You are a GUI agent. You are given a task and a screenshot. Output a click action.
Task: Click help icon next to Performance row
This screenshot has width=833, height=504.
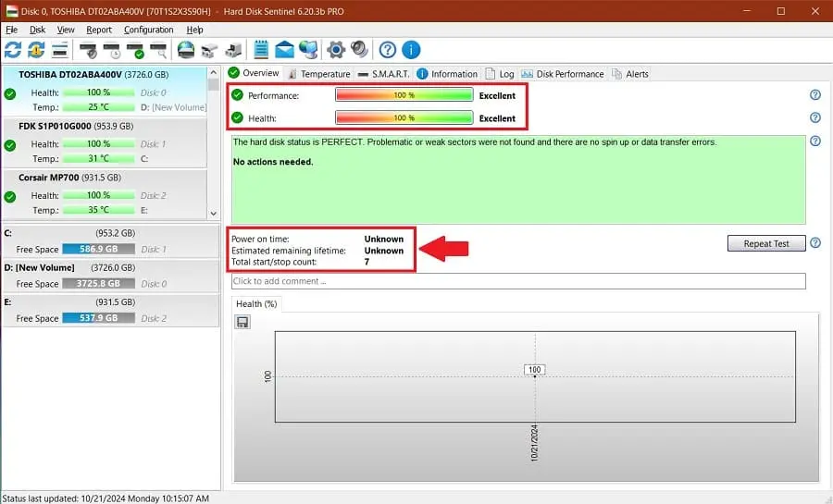click(x=814, y=95)
